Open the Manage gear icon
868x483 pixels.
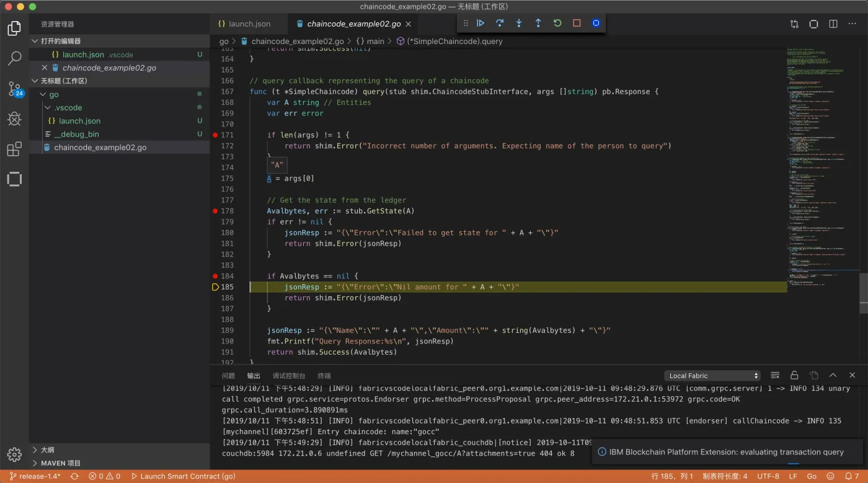click(x=14, y=454)
